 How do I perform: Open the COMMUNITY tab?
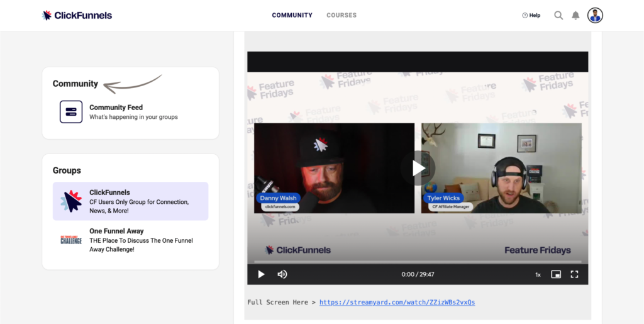click(x=292, y=15)
